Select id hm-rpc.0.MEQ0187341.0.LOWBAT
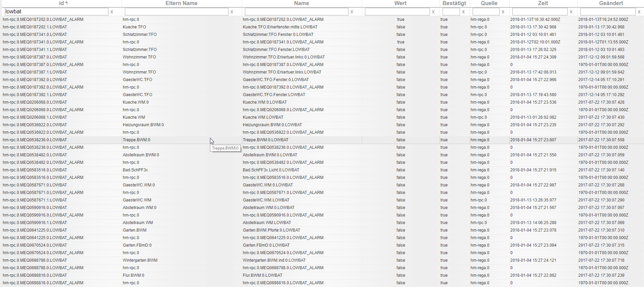 point(35,35)
